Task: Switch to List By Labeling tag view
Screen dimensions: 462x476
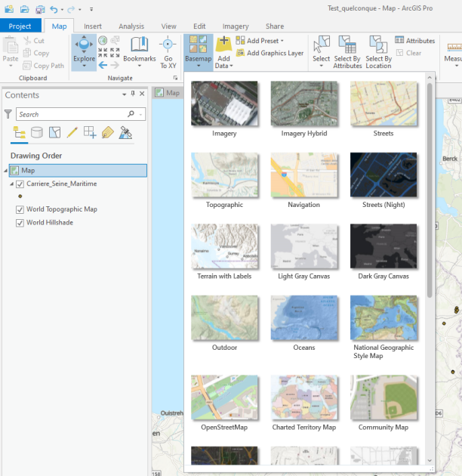Action: [x=108, y=133]
